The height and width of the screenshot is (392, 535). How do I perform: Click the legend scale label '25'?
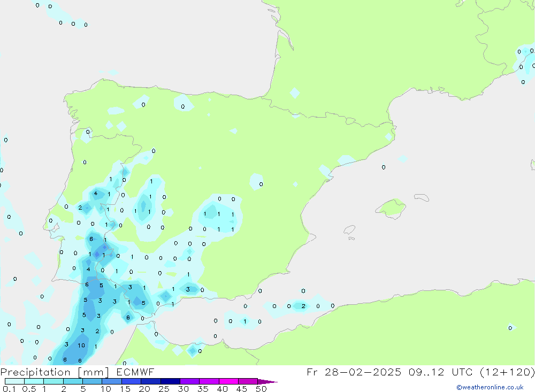164,389
